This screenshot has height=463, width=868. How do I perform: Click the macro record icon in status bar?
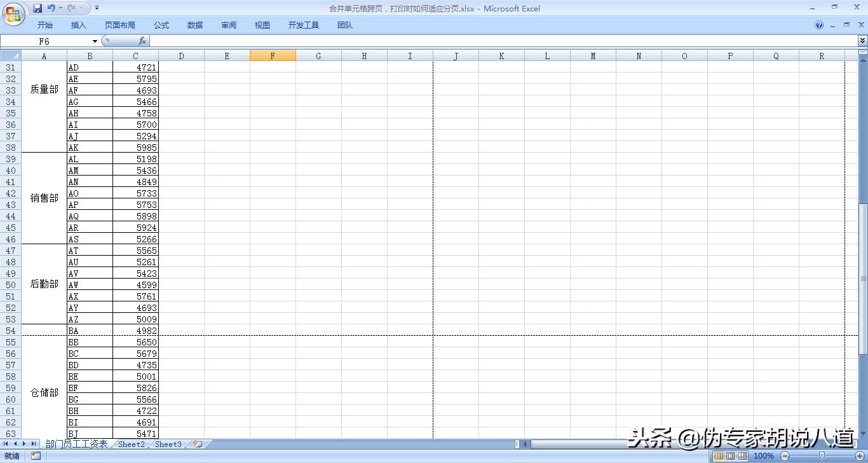click(36, 456)
